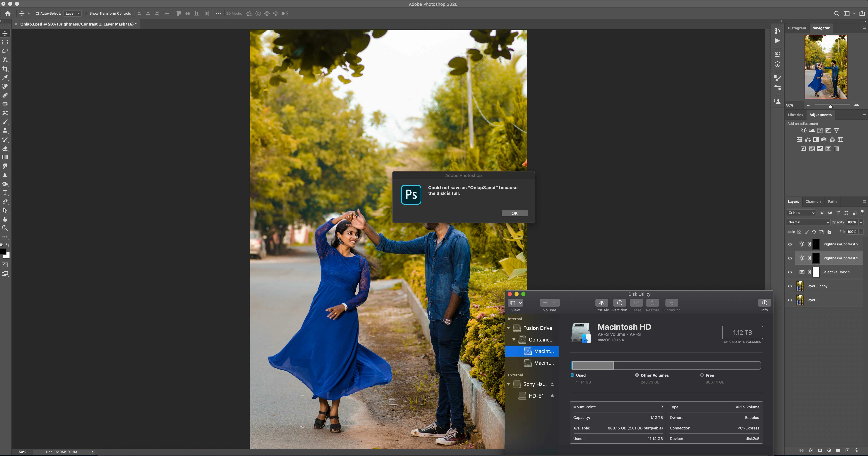Image resolution: width=868 pixels, height=456 pixels.
Task: Select the Zoom tool in toolbar
Action: click(5, 228)
